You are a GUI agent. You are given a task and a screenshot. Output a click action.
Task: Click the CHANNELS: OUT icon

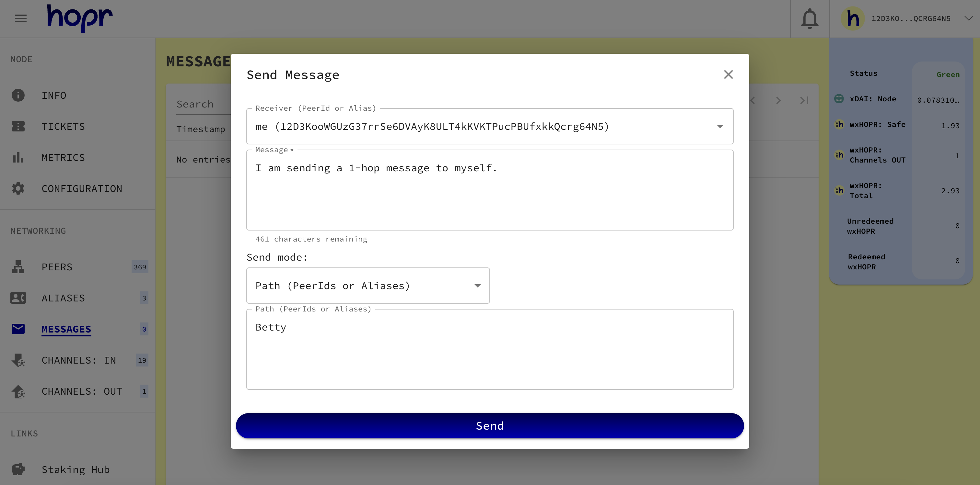[x=18, y=391]
